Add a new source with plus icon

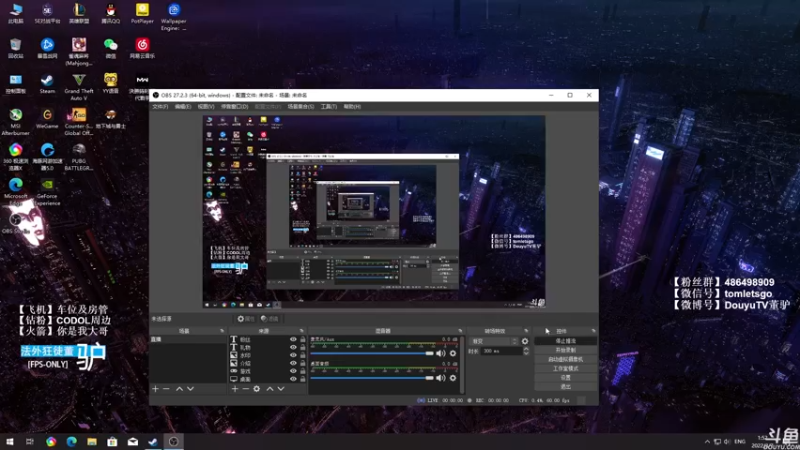235,389
